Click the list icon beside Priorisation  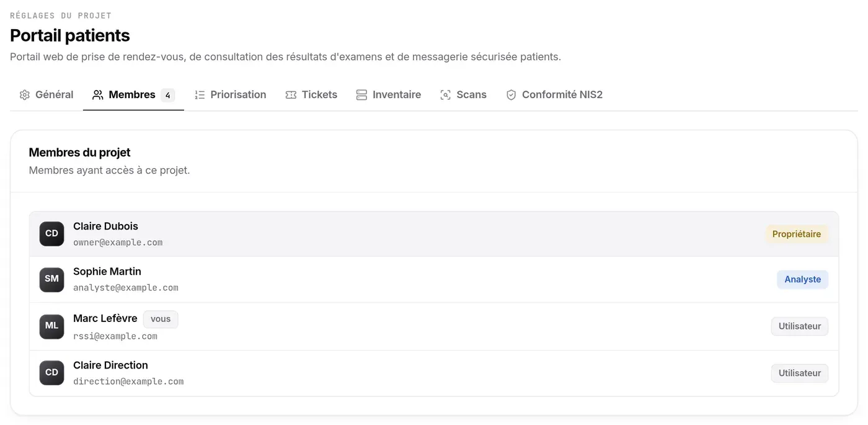pos(200,95)
